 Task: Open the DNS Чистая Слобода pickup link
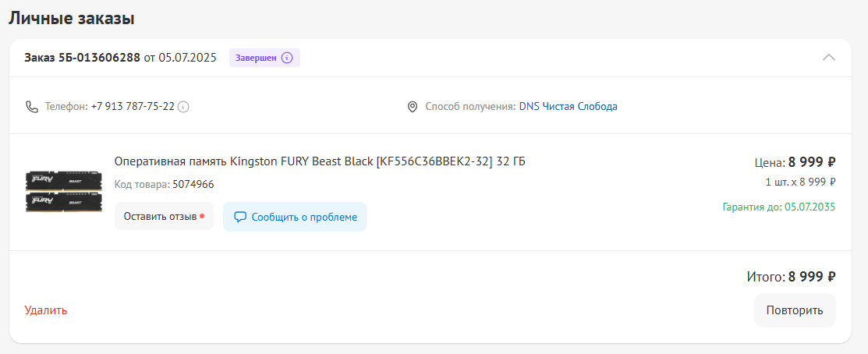568,106
